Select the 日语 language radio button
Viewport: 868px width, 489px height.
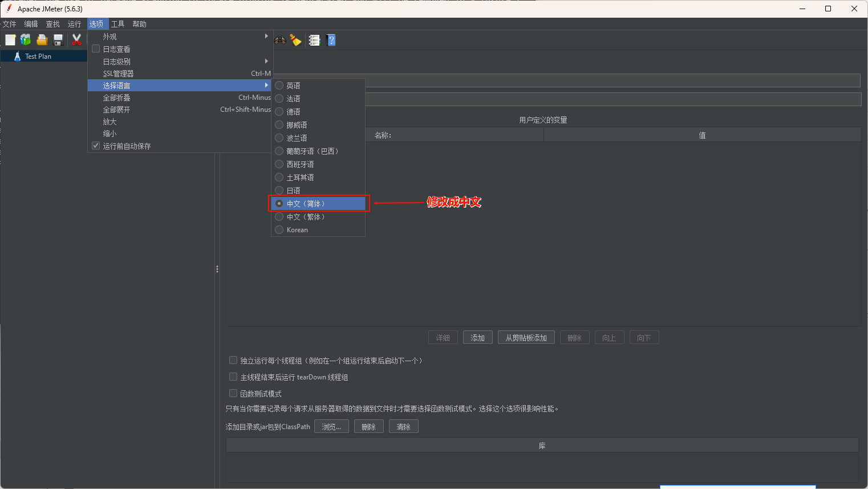[279, 191]
